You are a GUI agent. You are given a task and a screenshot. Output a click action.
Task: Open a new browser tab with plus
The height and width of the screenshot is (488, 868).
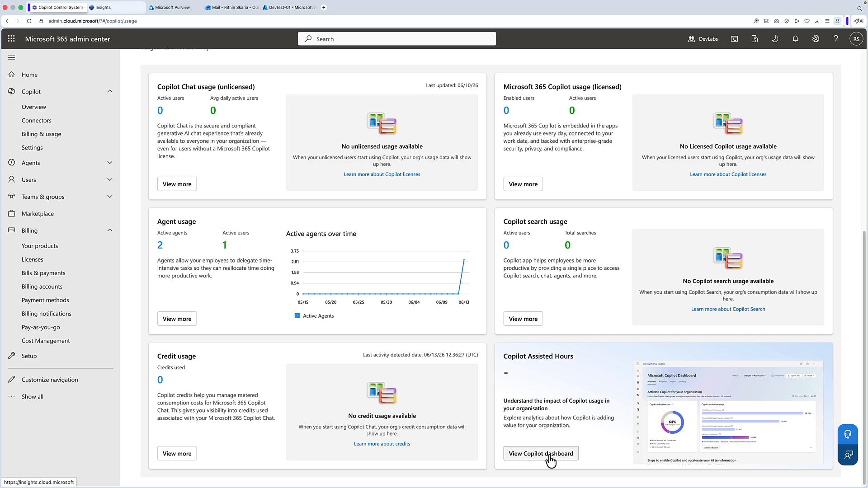coord(324,7)
